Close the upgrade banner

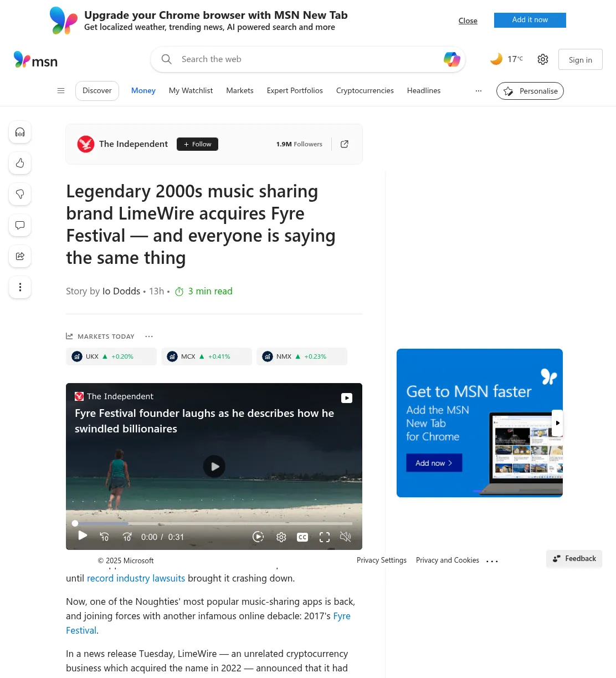point(468,21)
